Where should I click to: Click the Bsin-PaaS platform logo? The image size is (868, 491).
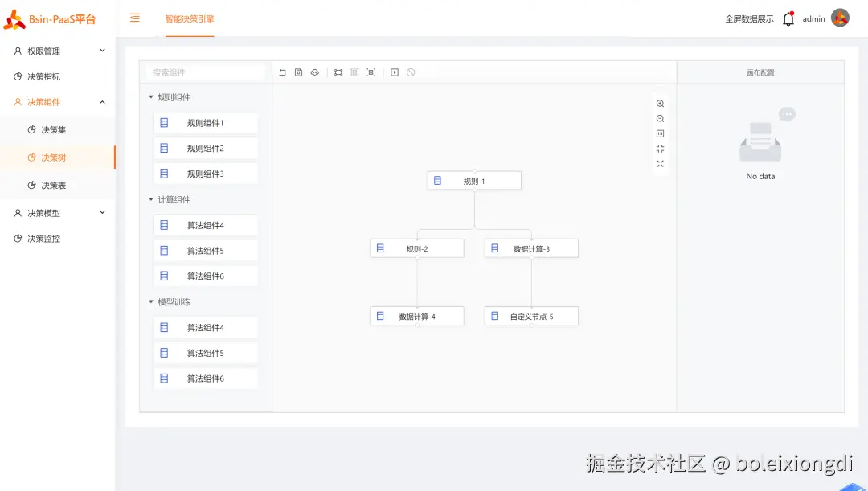14,19
